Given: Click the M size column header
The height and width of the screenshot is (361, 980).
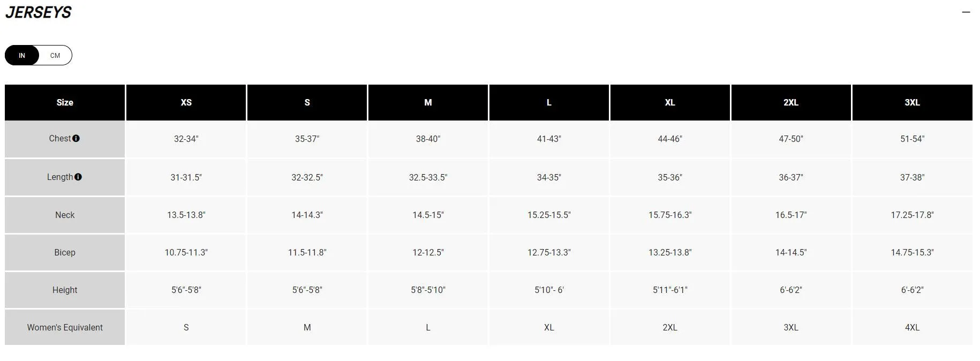Looking at the screenshot, I should click(428, 102).
